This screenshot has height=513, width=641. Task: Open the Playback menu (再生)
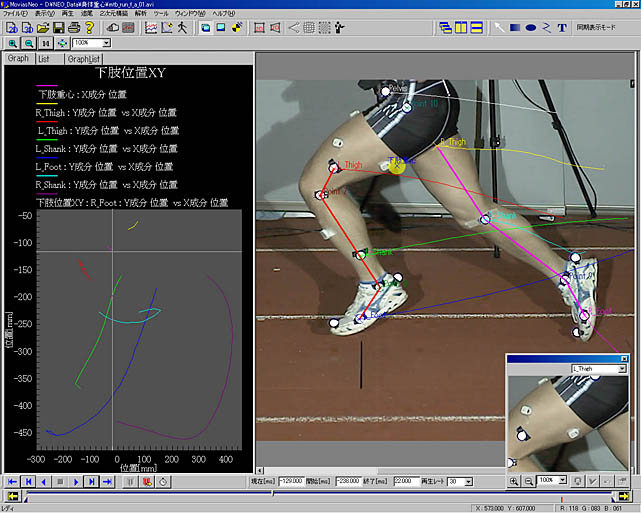[67, 13]
